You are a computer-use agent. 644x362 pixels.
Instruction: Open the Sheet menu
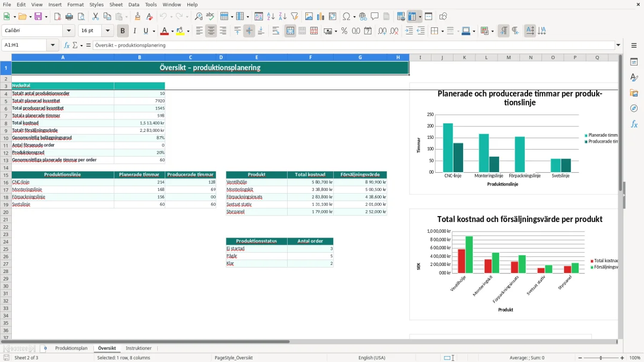116,4
